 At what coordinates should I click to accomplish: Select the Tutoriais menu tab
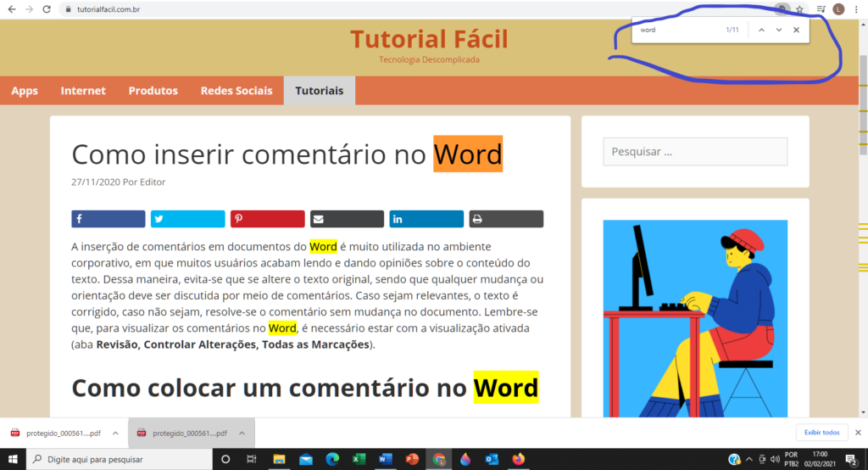pos(320,90)
